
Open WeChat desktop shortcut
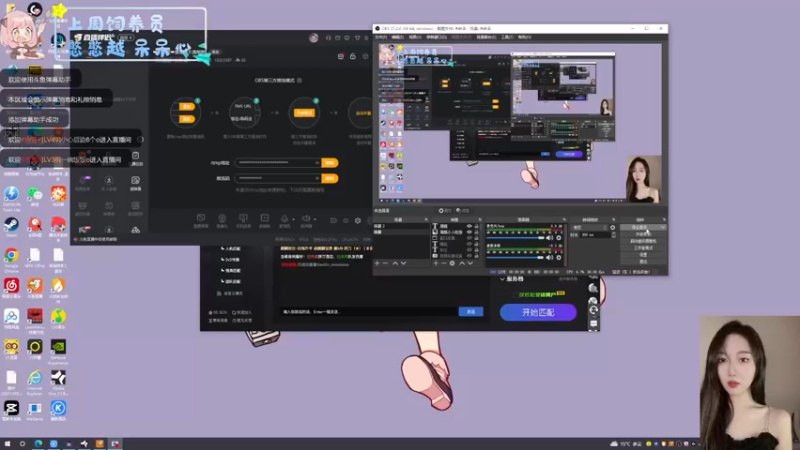35,194
